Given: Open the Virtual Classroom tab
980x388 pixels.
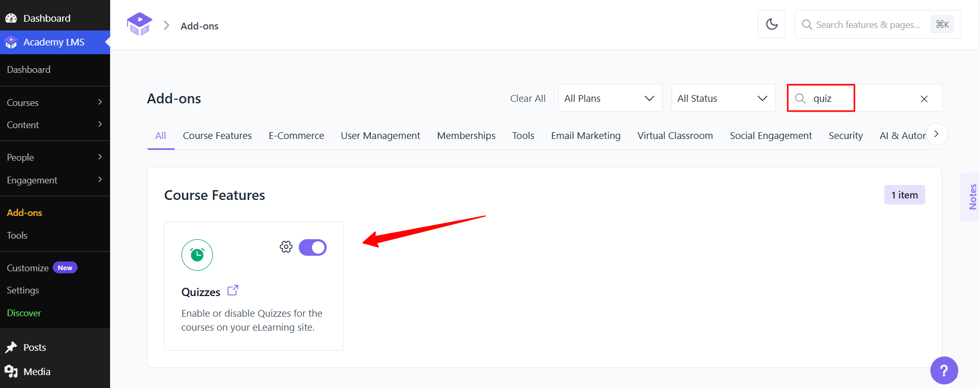Looking at the screenshot, I should 675,135.
